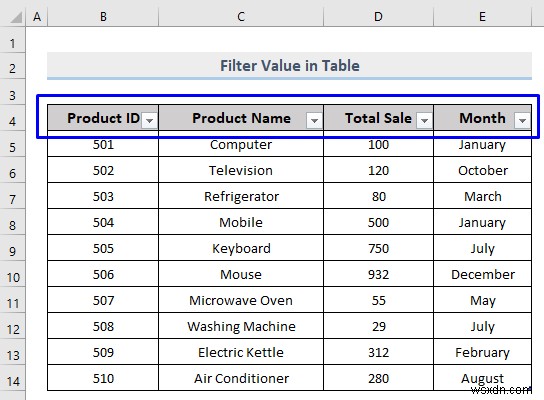The image size is (544, 400).
Task: Select column A header
Action: coord(37,17)
